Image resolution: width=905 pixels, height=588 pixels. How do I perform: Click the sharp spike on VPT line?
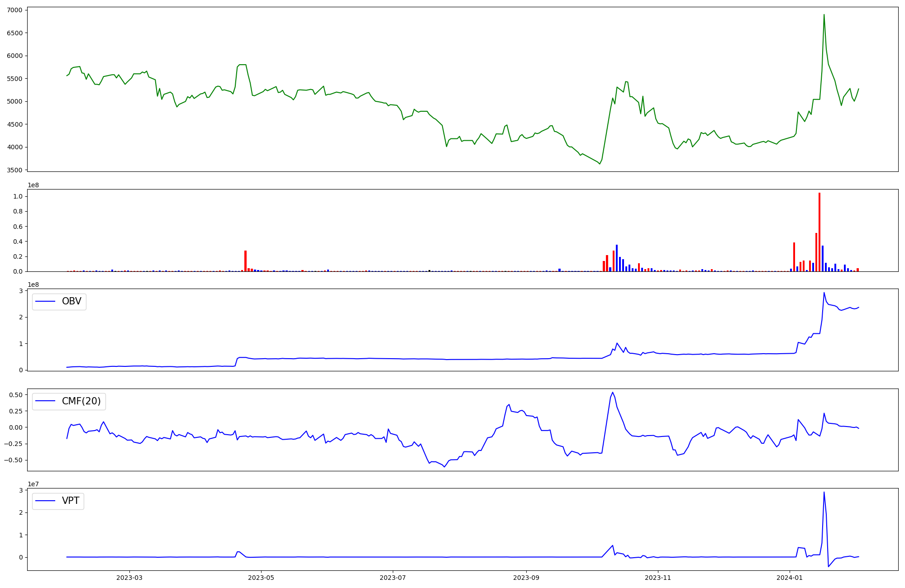pyautogui.click(x=824, y=493)
